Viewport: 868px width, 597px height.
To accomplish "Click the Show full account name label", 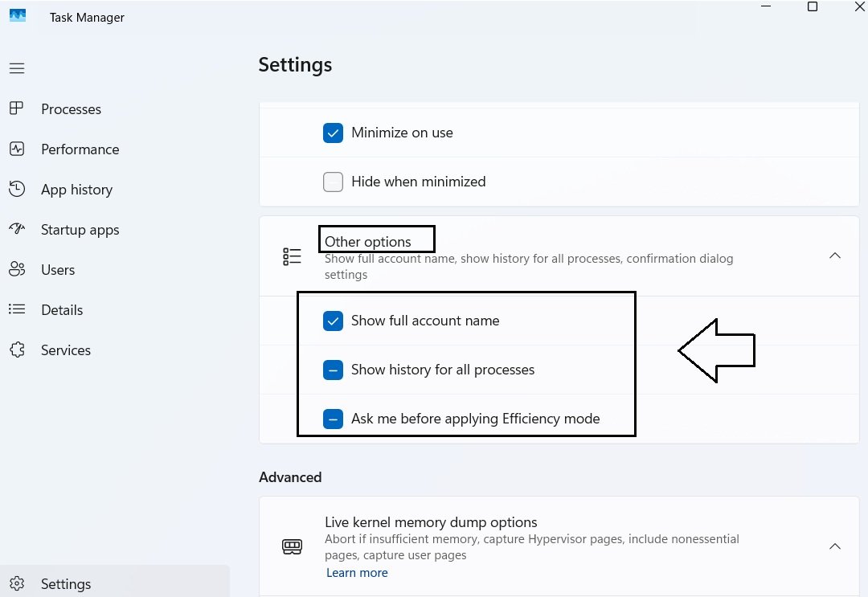I will [425, 321].
